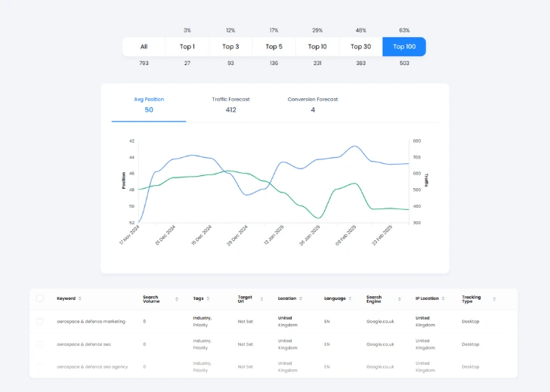Click the Tracking Type sort icon
The height and width of the screenshot is (392, 550).
tap(495, 299)
